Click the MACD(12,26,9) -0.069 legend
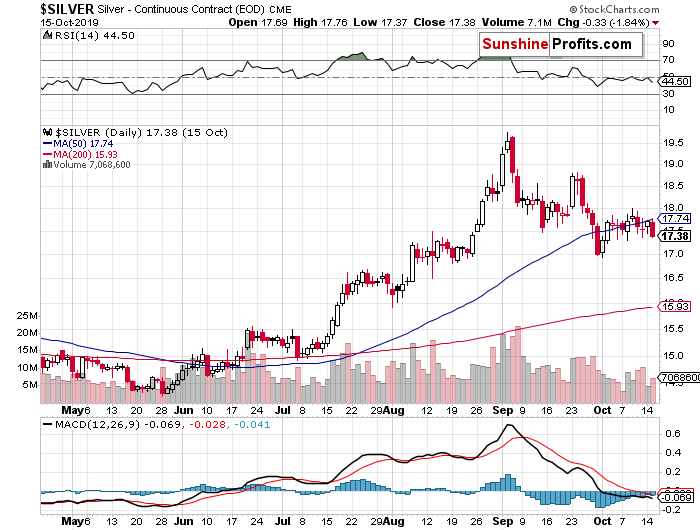 click(118, 425)
